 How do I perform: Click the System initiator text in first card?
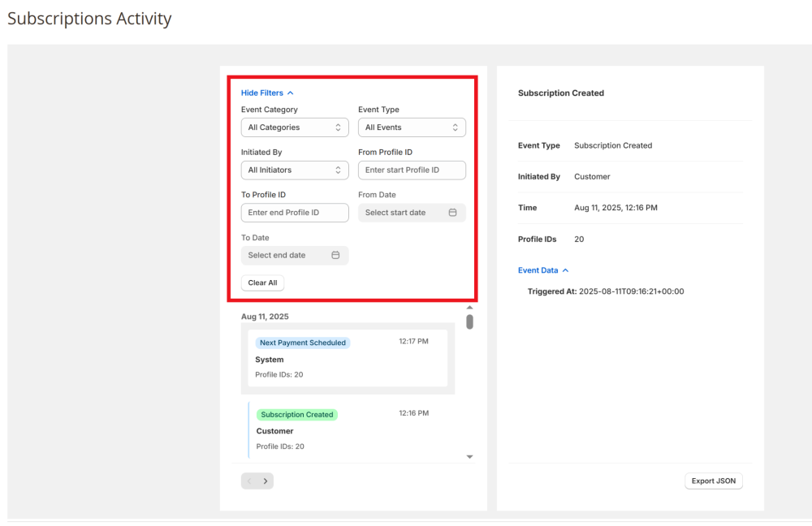coord(270,360)
